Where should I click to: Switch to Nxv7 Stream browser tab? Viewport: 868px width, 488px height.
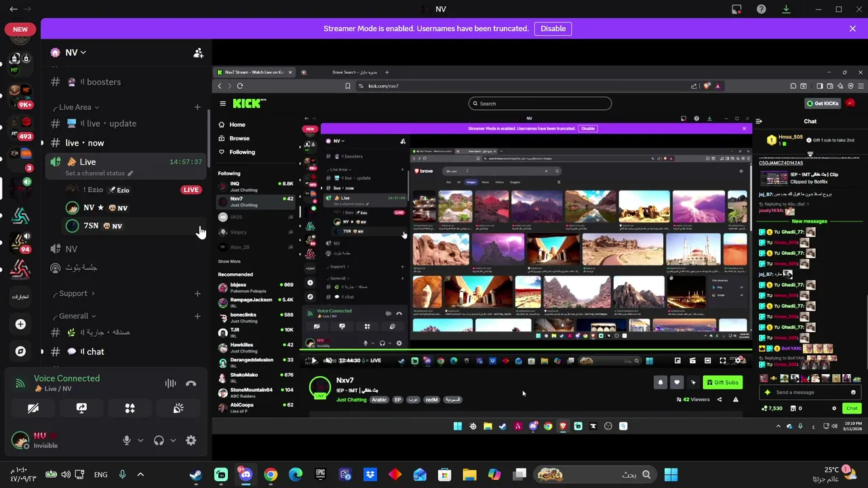click(256, 72)
